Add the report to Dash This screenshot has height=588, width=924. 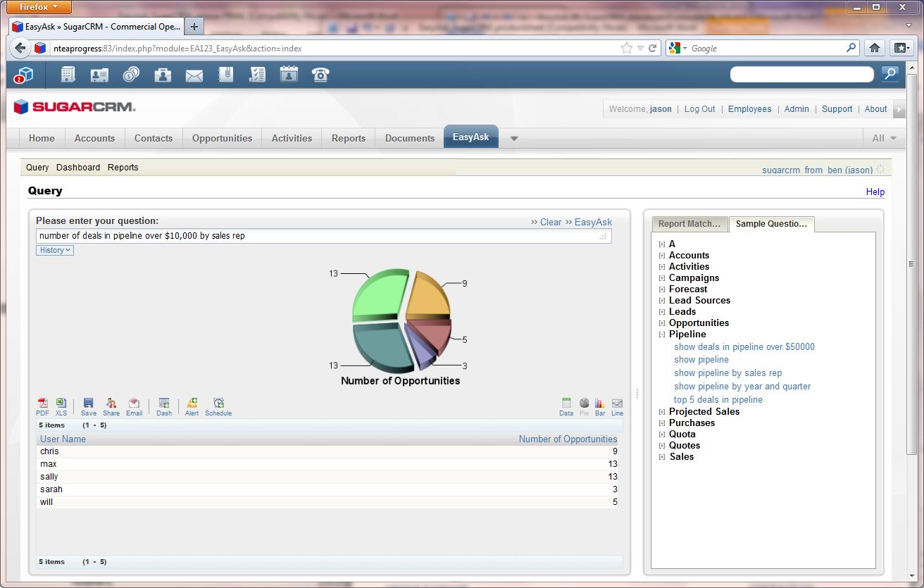pyautogui.click(x=164, y=407)
